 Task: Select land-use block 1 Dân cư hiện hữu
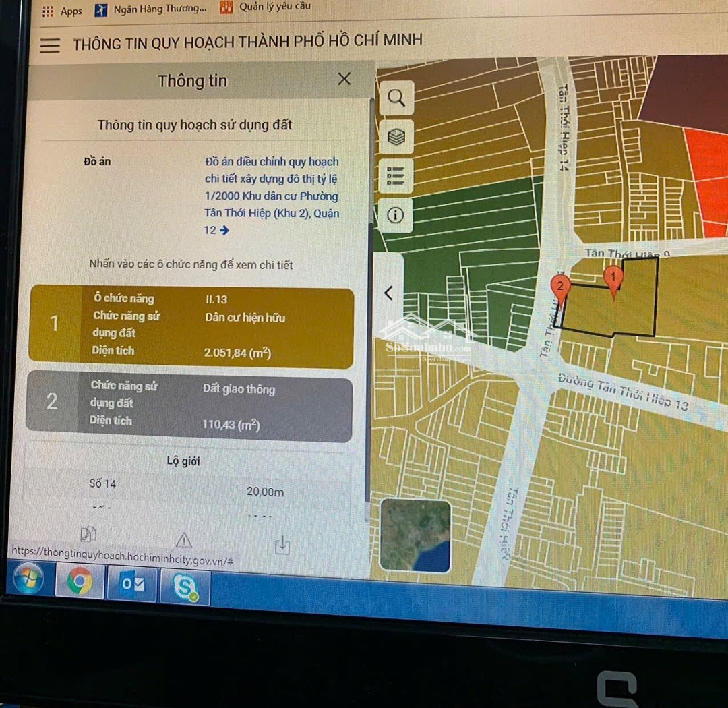click(191, 327)
